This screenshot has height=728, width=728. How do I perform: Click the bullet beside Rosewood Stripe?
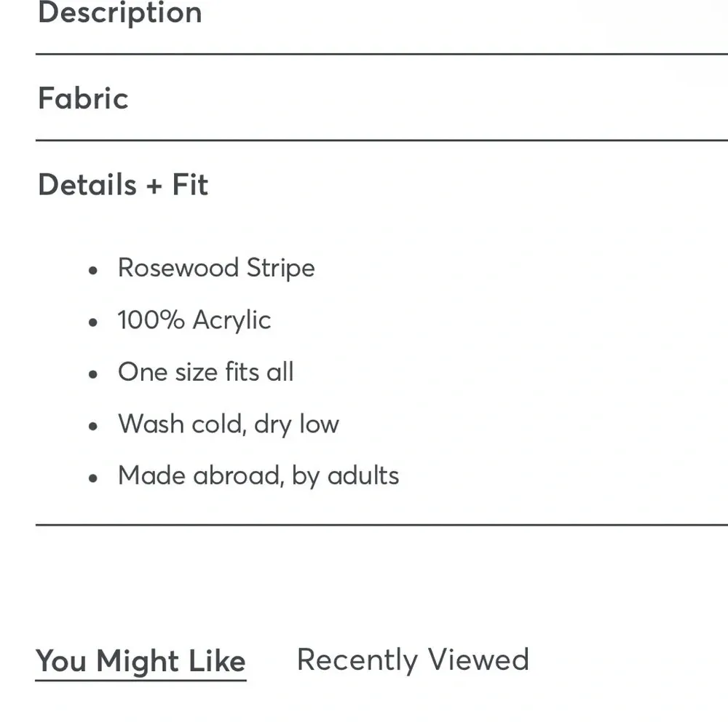click(x=92, y=270)
